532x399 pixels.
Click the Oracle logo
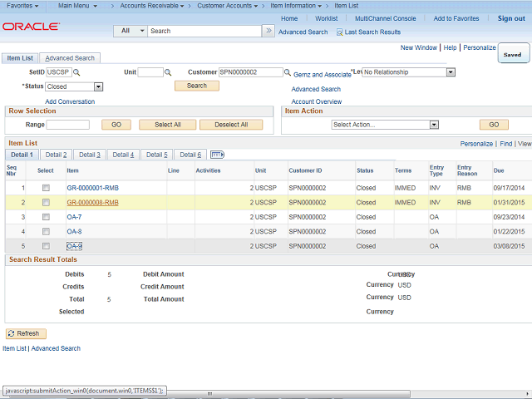point(31,27)
